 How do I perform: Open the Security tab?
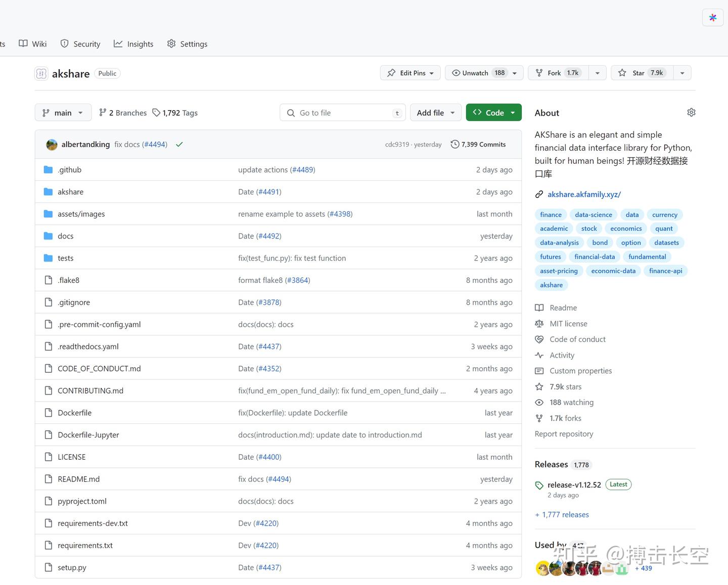80,44
